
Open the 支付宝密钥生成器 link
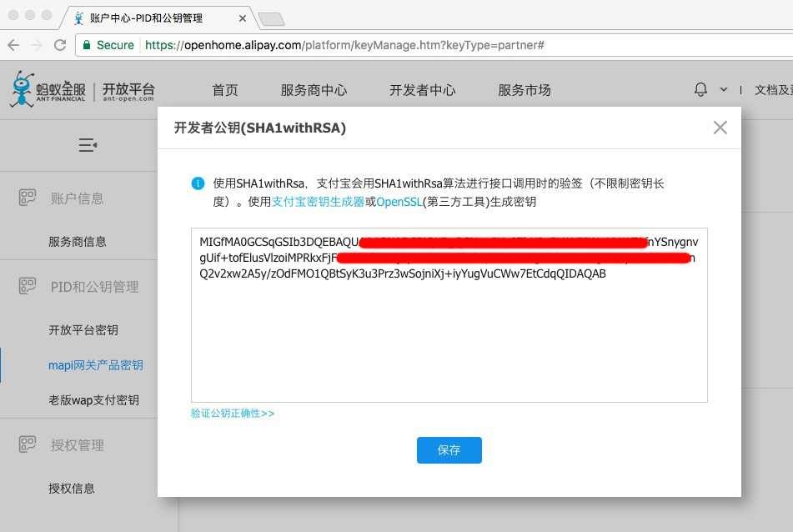(318, 202)
